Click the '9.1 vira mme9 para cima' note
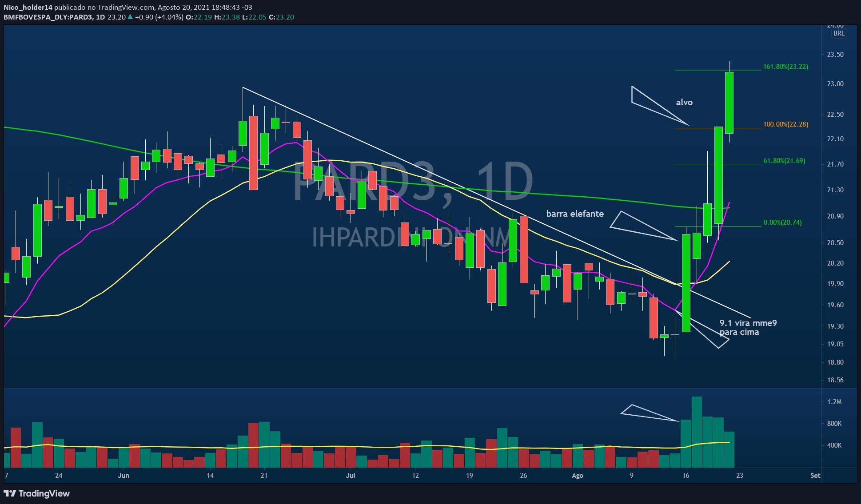 point(748,327)
